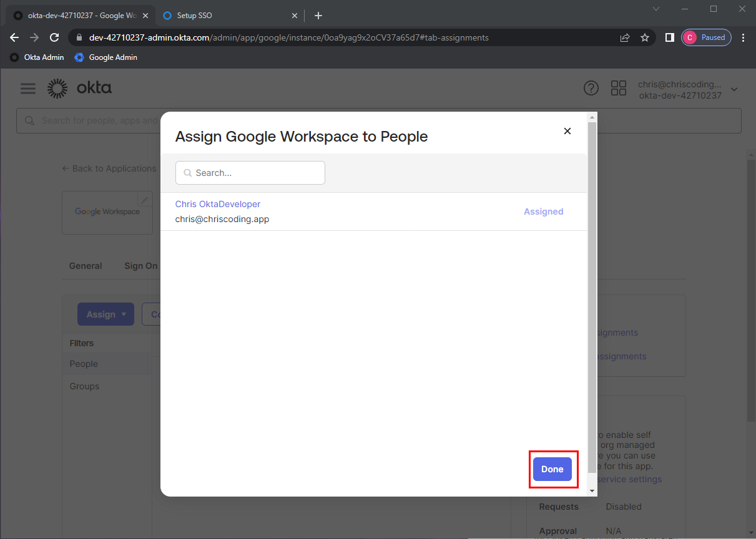Minimize the Chrome window
The height and width of the screenshot is (539, 756).
pyautogui.click(x=685, y=9)
